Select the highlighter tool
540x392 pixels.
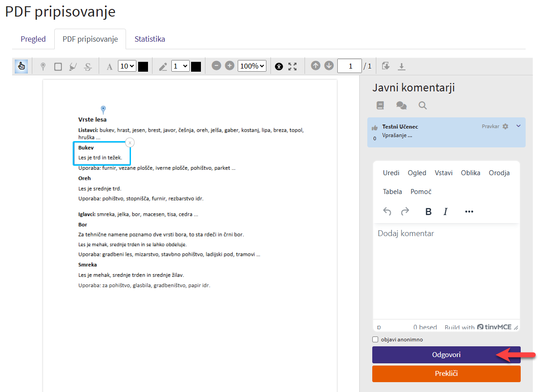point(73,66)
